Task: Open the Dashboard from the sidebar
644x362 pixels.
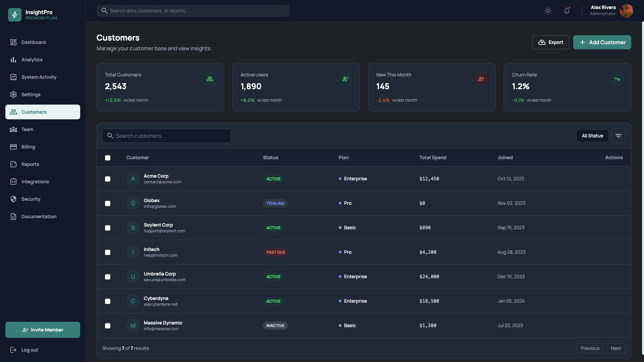Action: [x=34, y=42]
